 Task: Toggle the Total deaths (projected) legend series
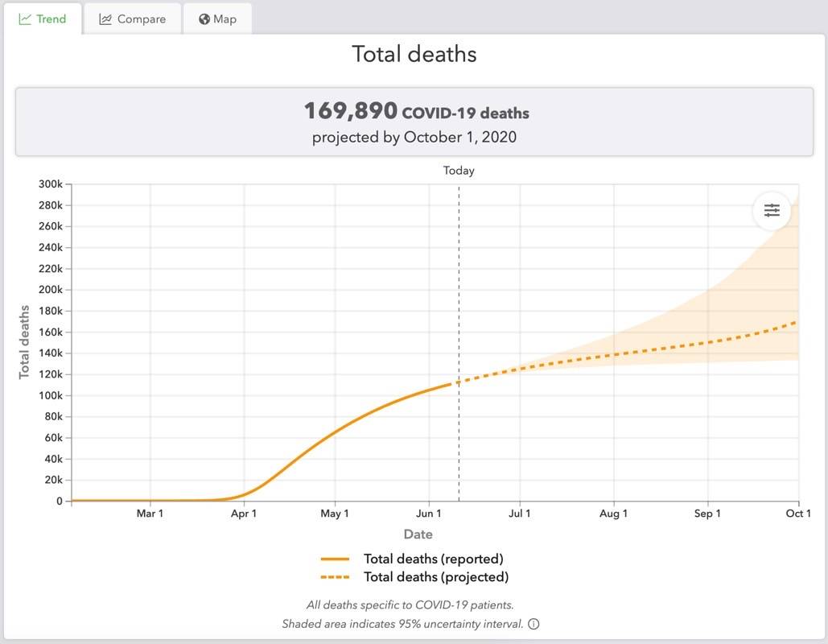[x=435, y=577]
